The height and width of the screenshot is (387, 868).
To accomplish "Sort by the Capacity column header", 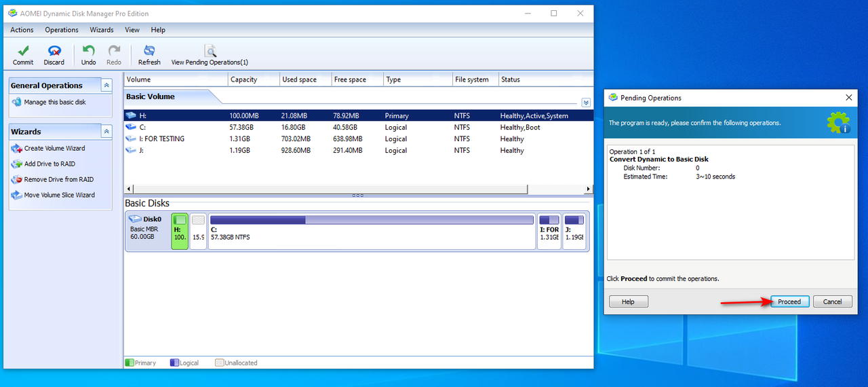I will pos(254,79).
